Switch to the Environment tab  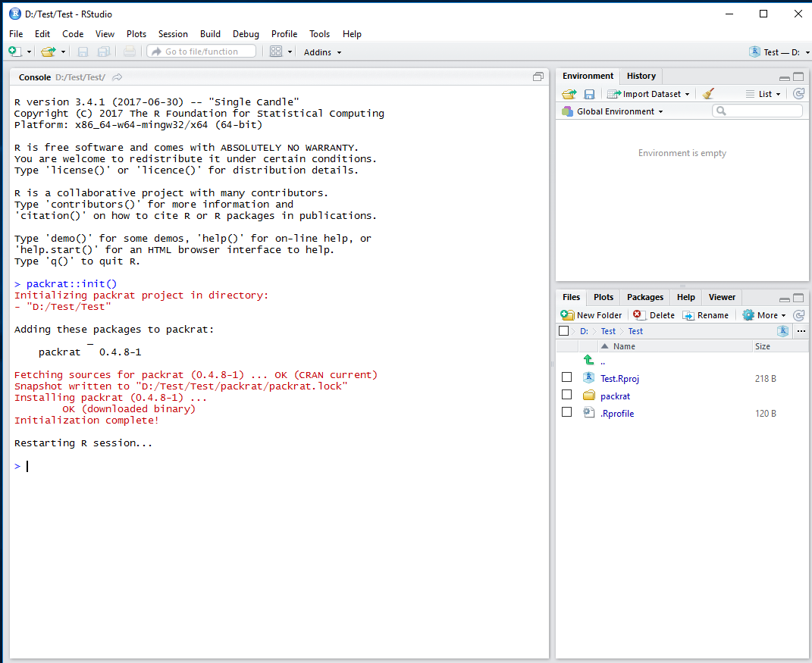588,76
